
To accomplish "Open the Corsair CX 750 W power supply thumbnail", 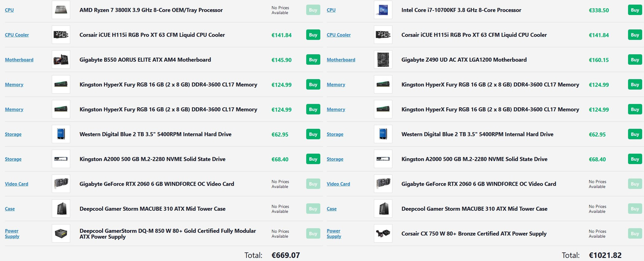I will (x=383, y=233).
